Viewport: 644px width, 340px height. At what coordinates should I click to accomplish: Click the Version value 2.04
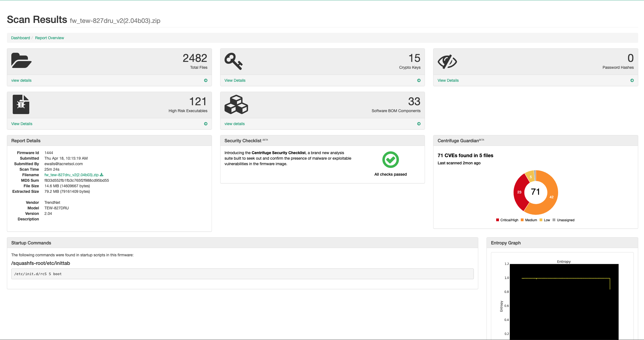(x=48, y=214)
